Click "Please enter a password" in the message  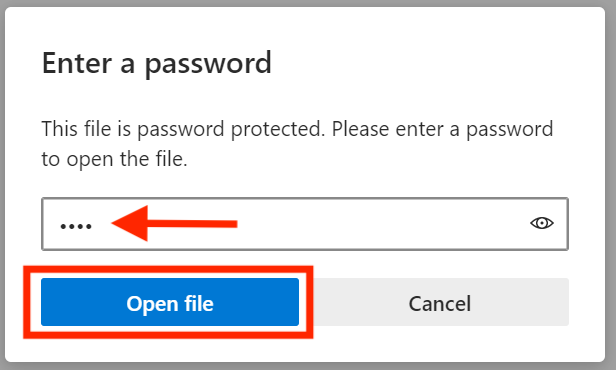pos(442,129)
